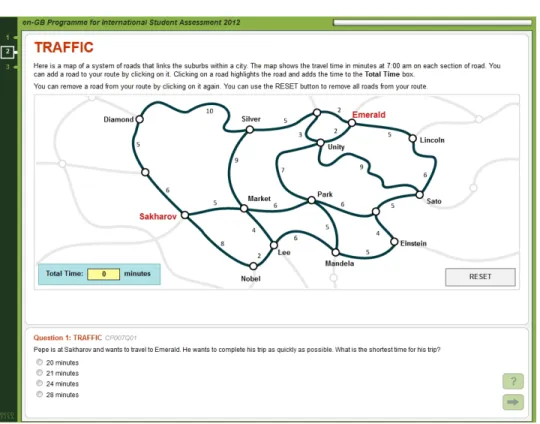Add the 4-minute Market to Lee road

[260, 227]
